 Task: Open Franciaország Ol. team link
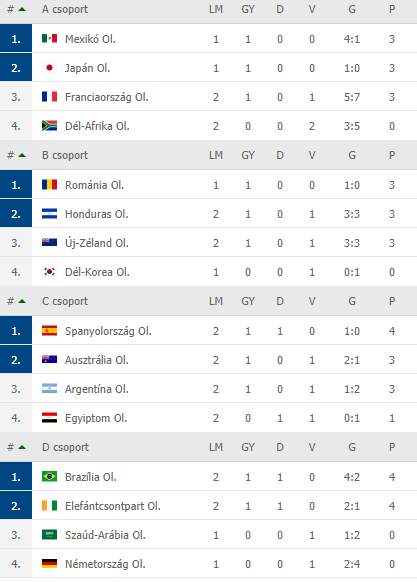[x=107, y=97]
